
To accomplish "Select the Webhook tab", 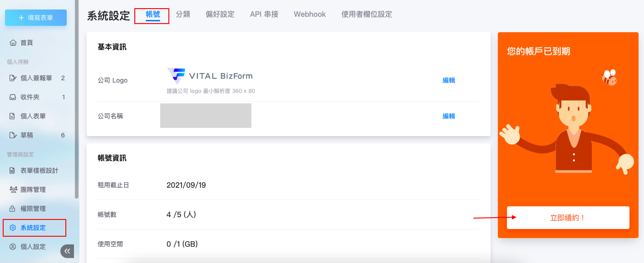I will click(310, 15).
